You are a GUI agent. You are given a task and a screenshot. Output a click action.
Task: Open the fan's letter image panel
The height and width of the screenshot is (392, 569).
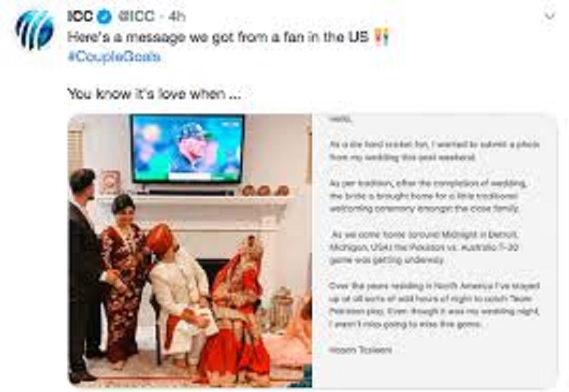[x=435, y=250]
